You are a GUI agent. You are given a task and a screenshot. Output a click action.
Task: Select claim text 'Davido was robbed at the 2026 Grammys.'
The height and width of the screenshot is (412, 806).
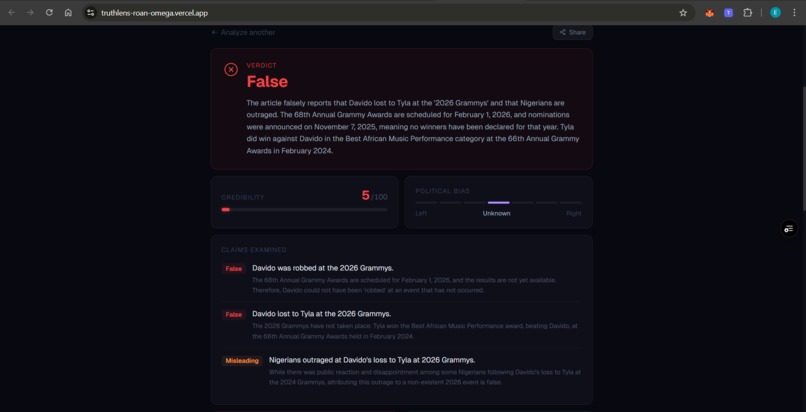point(323,268)
